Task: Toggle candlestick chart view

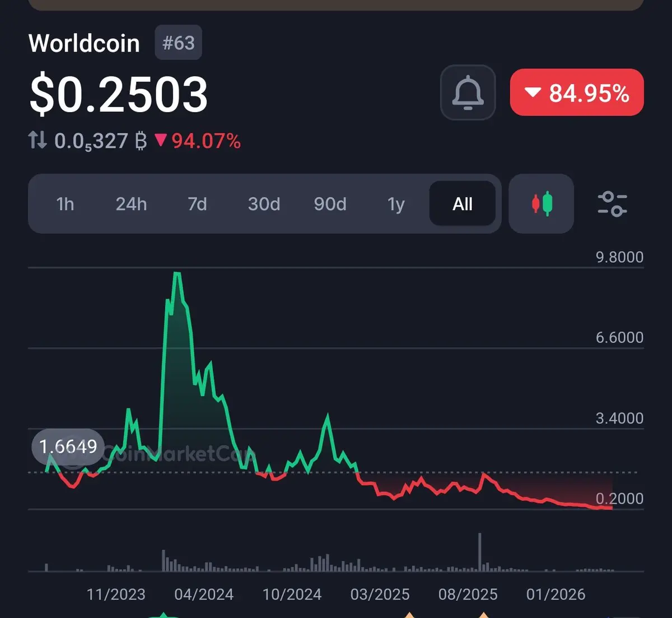Action: (542, 203)
